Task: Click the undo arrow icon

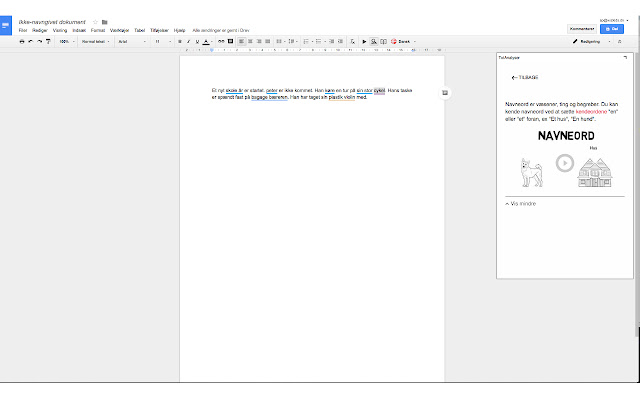Action: click(x=30, y=42)
